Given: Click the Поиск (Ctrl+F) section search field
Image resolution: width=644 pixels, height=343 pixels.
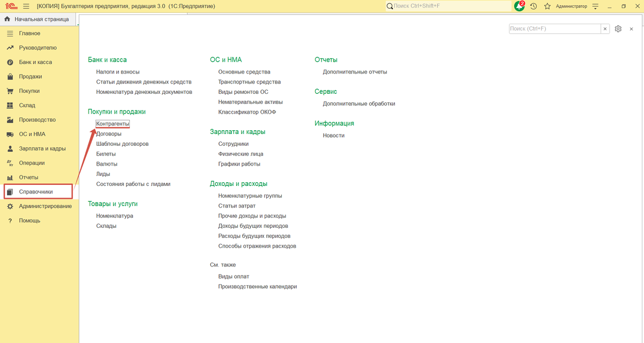Looking at the screenshot, I should 555,29.
